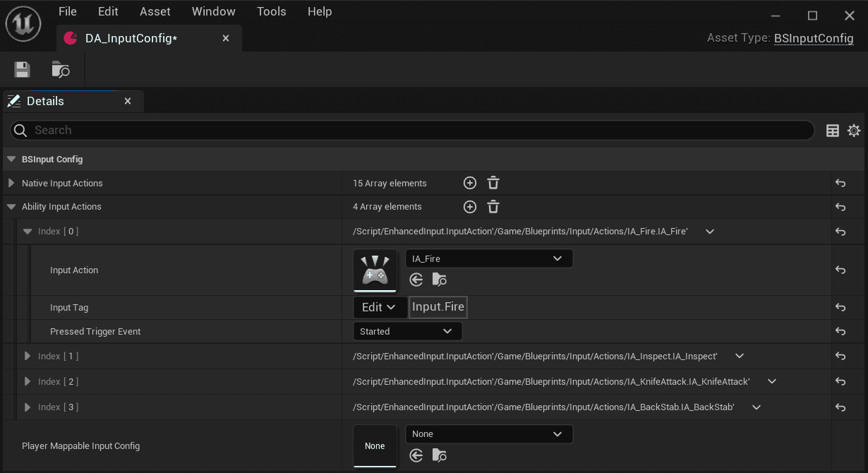This screenshot has height=473, width=868.
Task: Open the Asset menu
Action: [x=155, y=11]
